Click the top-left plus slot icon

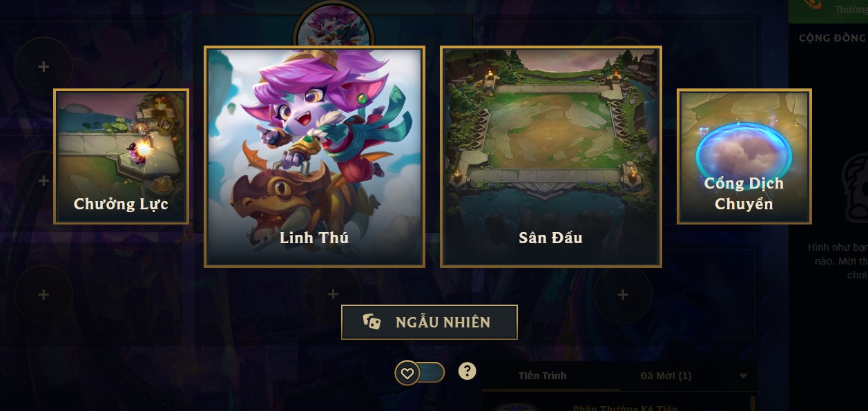tap(44, 66)
